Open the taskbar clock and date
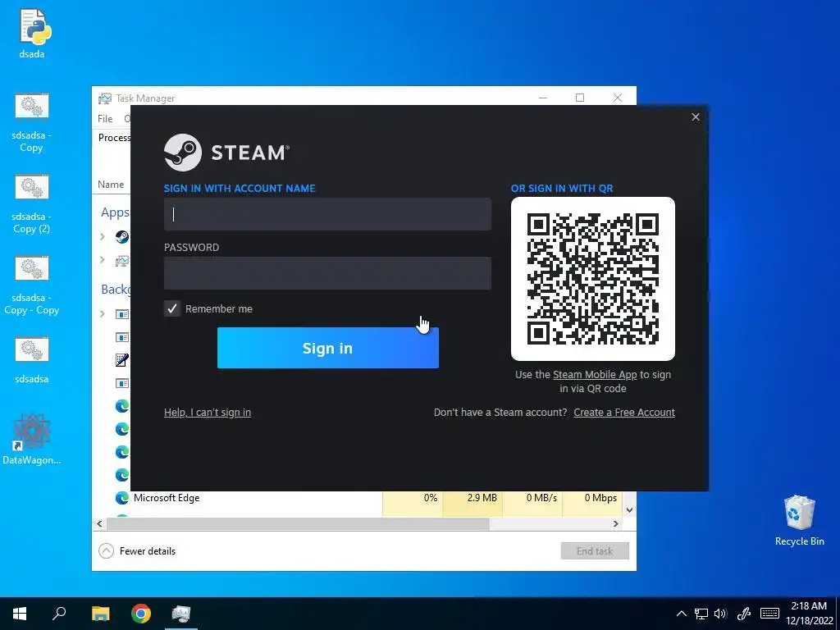 tap(809, 614)
